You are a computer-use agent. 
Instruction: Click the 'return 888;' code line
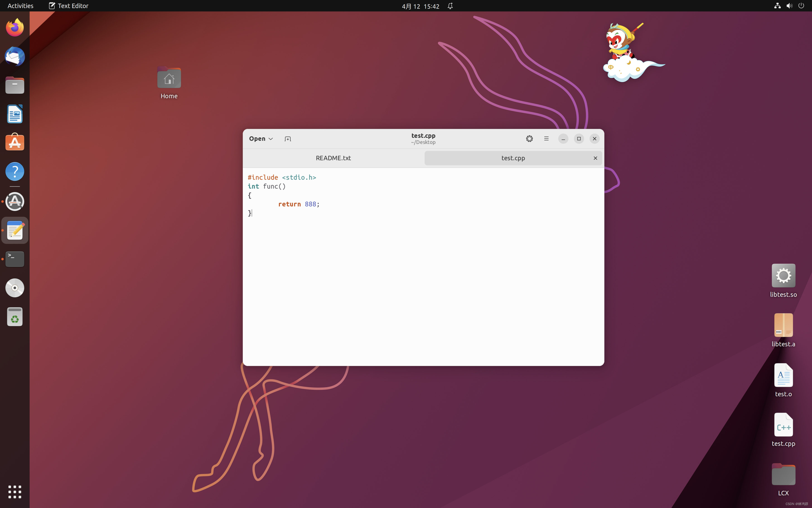(299, 204)
